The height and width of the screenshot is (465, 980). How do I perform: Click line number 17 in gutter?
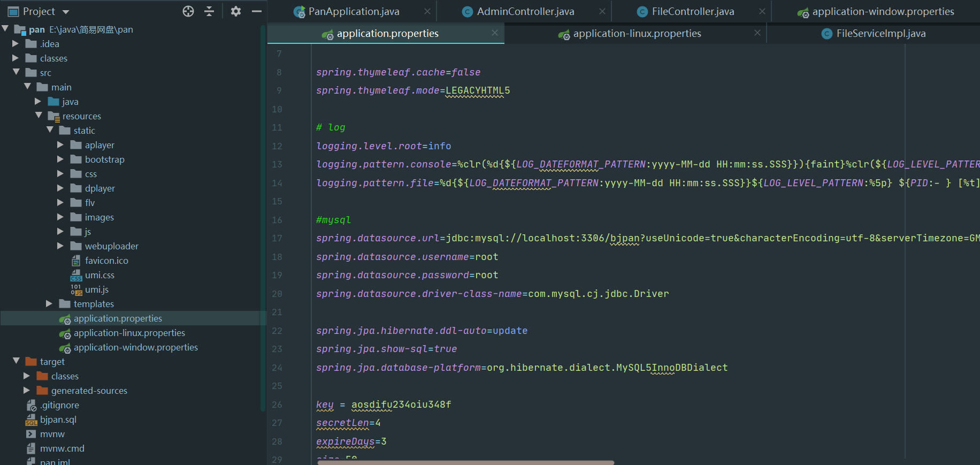click(277, 238)
